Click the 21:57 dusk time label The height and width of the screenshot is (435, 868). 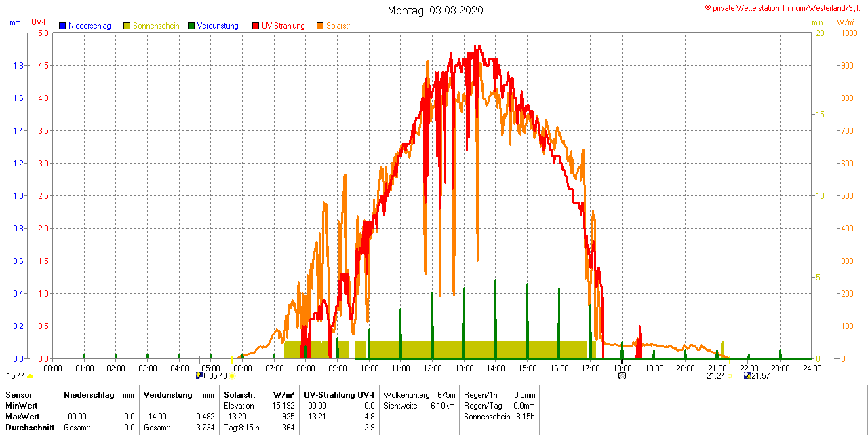tap(761, 375)
